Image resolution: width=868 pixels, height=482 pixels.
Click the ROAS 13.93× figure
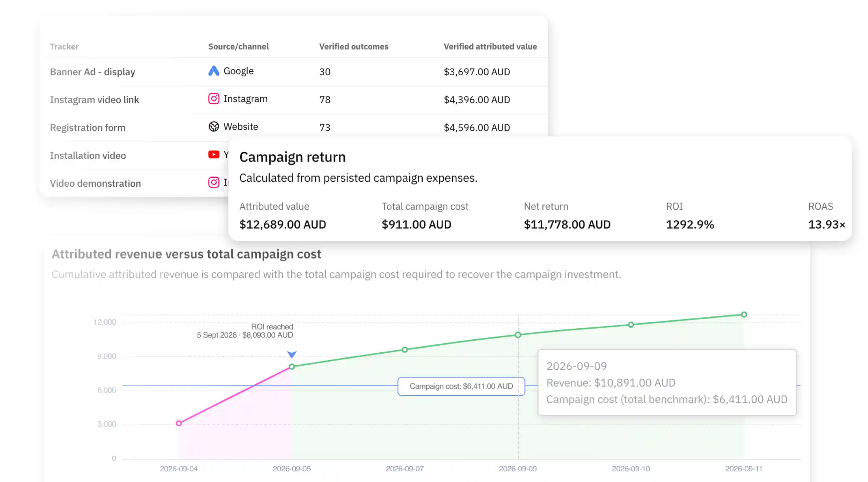[827, 224]
